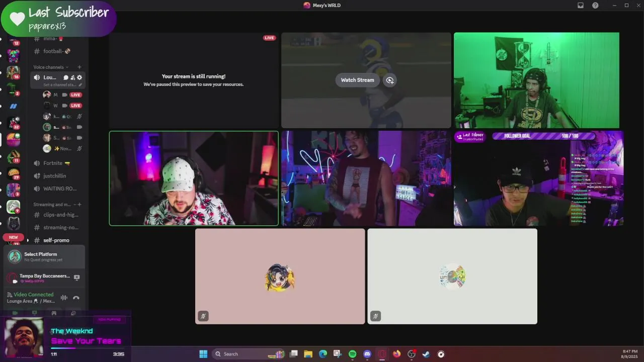Stop streaming Tampa Bay Buccaneers screen share
644x362 pixels.
(x=76, y=278)
